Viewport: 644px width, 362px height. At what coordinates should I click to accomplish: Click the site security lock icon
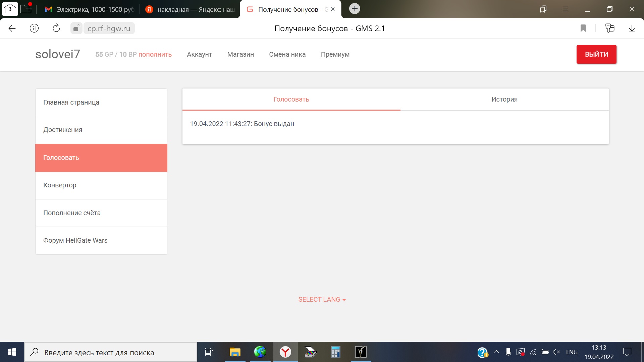(76, 28)
